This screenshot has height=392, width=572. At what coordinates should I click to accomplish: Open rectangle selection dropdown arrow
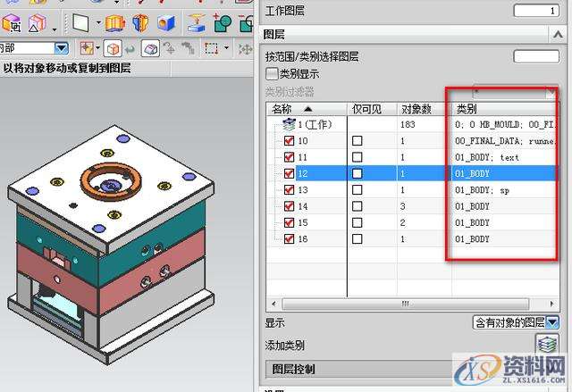point(226,48)
